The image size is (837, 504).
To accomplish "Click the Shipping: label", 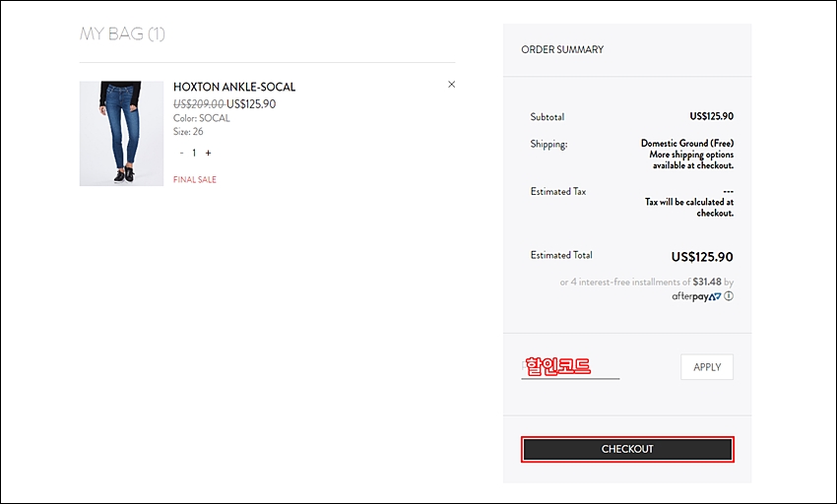I will coord(548,144).
